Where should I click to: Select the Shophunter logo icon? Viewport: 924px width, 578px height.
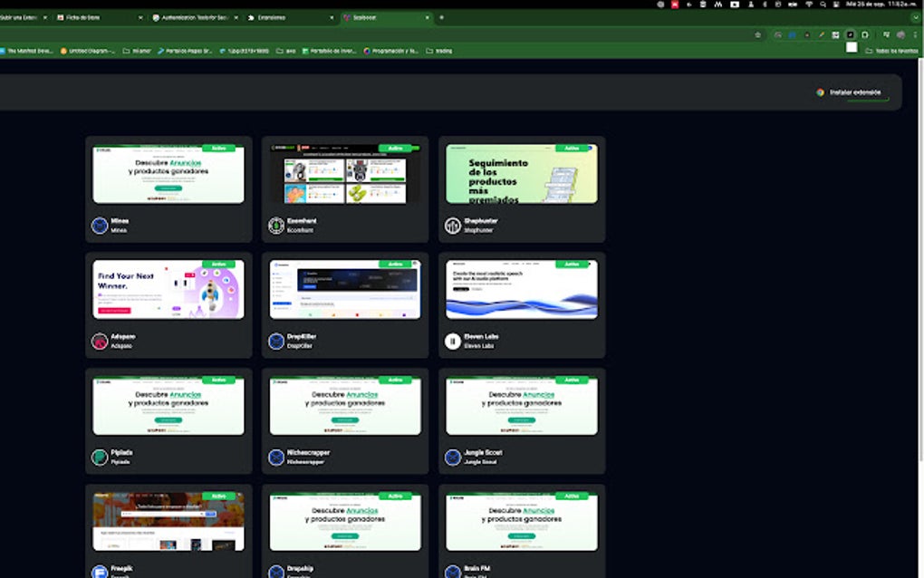[454, 224]
